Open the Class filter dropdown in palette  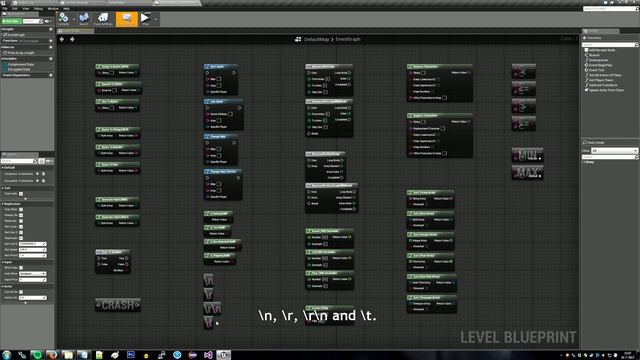pos(614,151)
